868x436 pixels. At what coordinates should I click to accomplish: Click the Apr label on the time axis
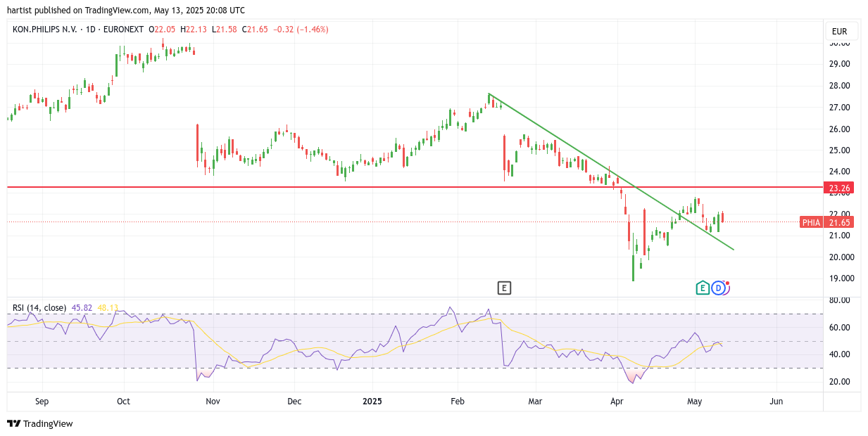(x=617, y=402)
